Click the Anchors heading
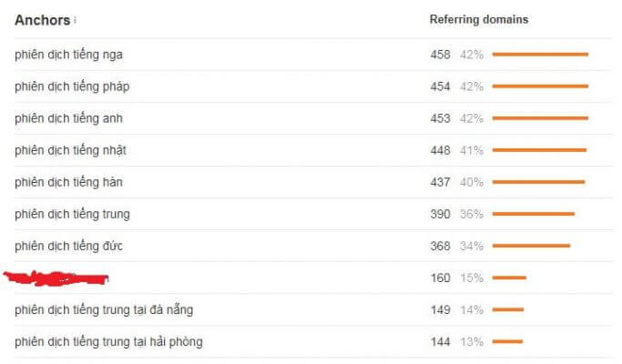Screen dimensions: 622x364 42,20
